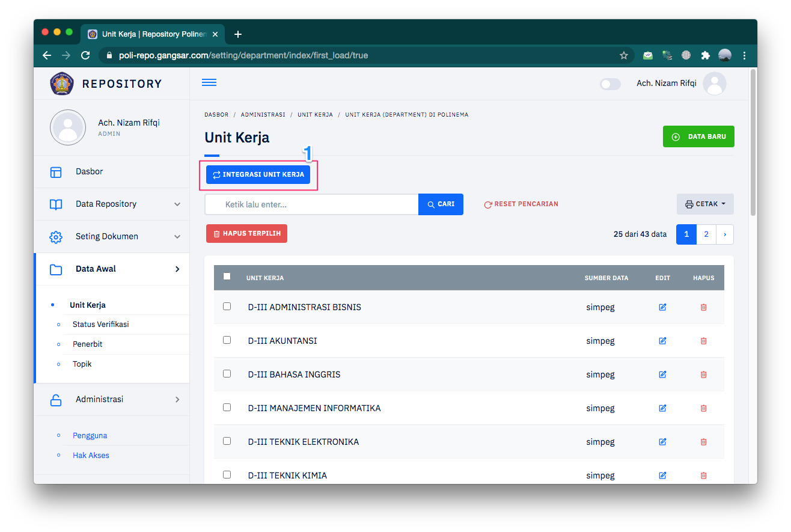Check the select-all checkbox in table header
Viewport: 791px width, 532px height.
pyautogui.click(x=227, y=277)
